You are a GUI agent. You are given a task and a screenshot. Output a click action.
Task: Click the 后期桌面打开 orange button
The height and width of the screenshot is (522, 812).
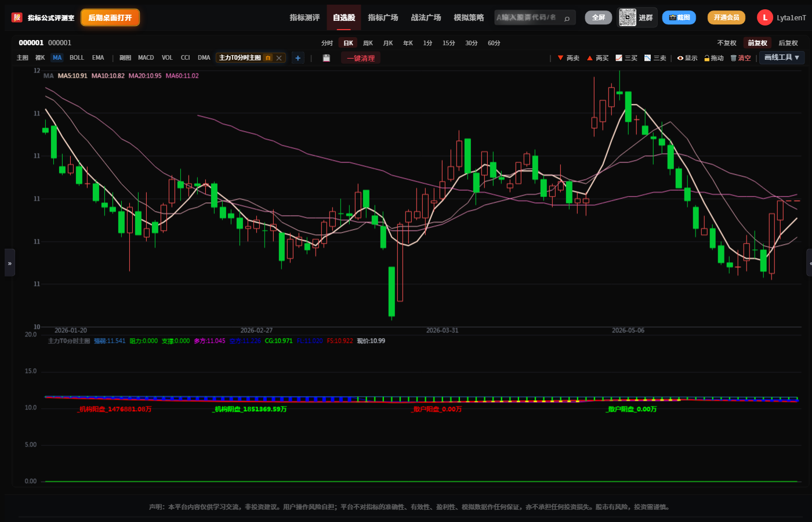click(110, 17)
